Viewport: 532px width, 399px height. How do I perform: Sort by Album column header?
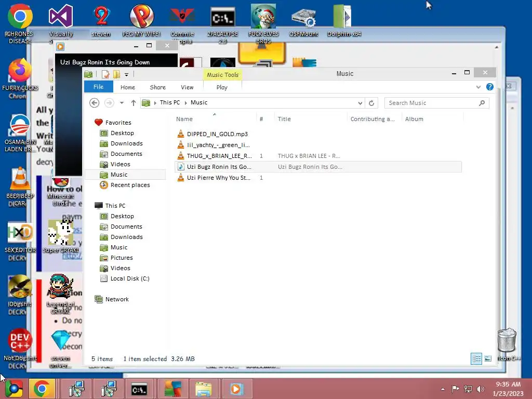(414, 119)
